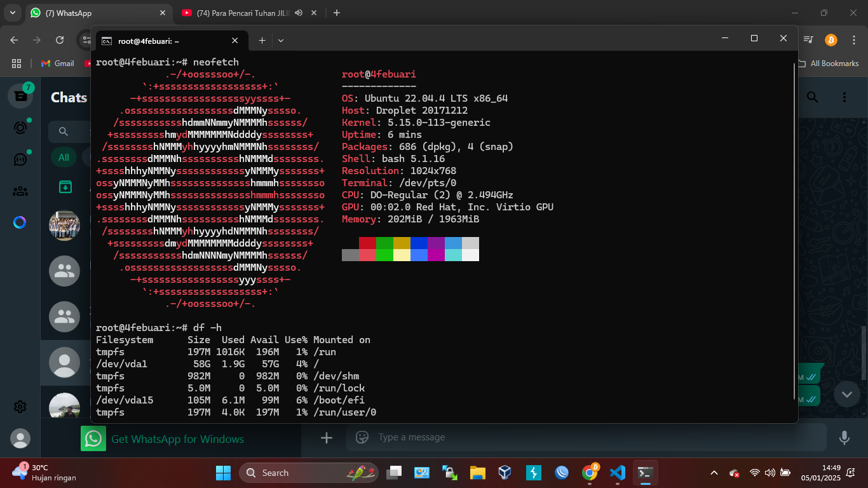Click attach plus icon beside message box
This screenshot has width=868, height=488.
tap(327, 438)
